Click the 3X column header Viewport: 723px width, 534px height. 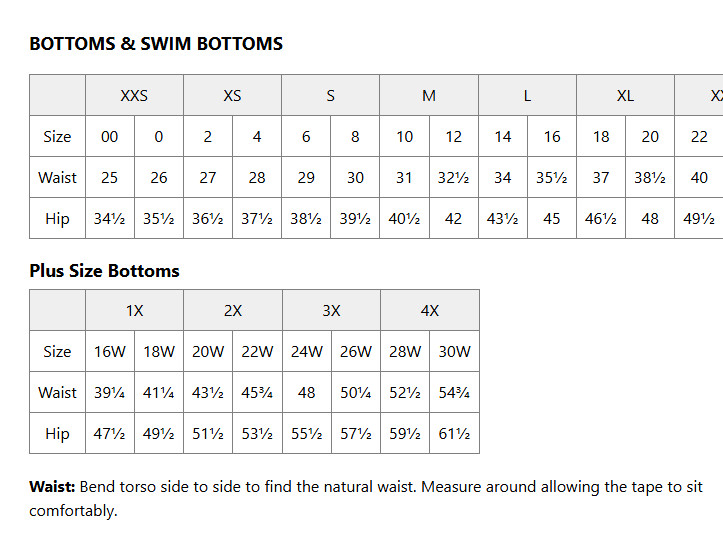[x=331, y=311]
